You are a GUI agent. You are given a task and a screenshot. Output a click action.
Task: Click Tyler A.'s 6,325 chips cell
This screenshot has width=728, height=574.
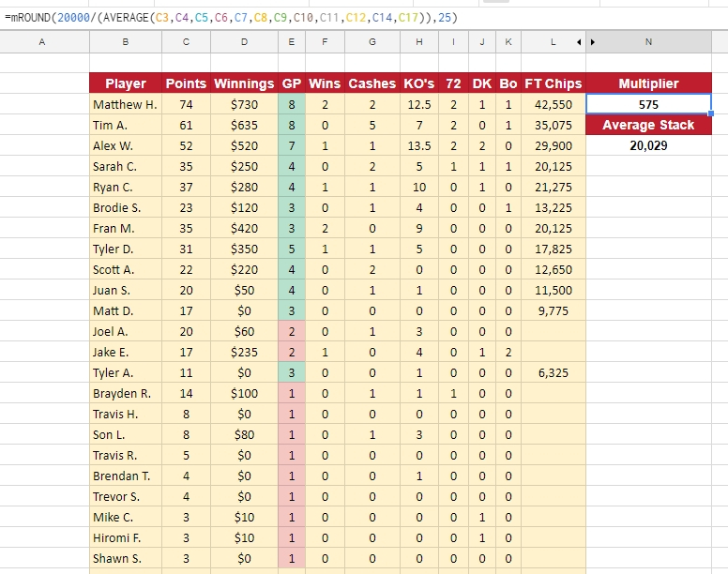(x=553, y=372)
